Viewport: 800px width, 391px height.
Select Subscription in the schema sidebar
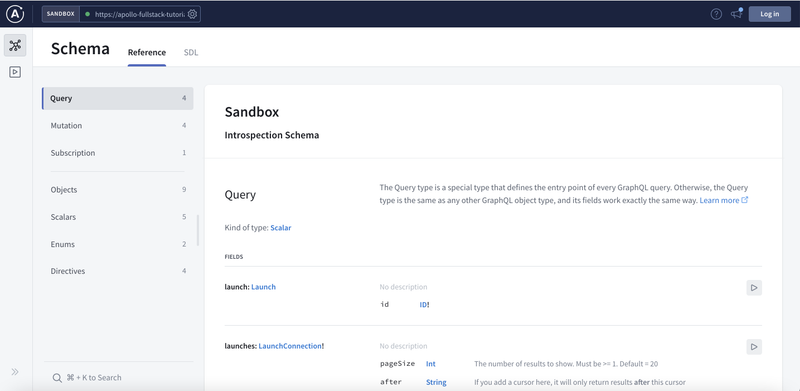point(118,153)
